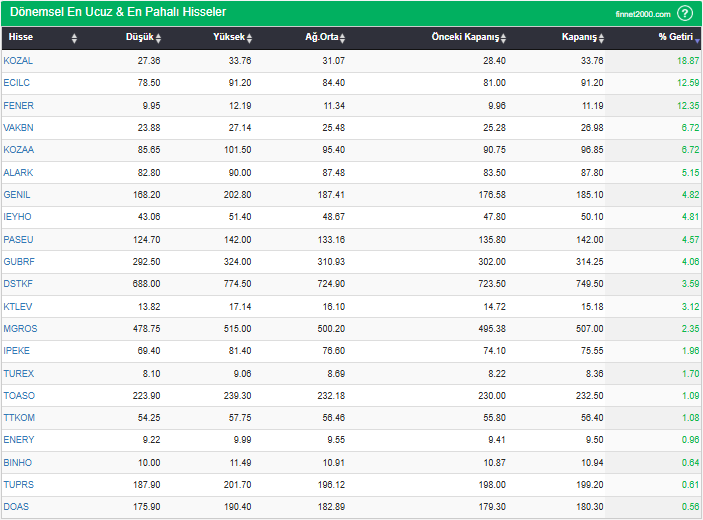Open the finnet2000.com link
This screenshot has width=703, height=520.
tap(643, 14)
